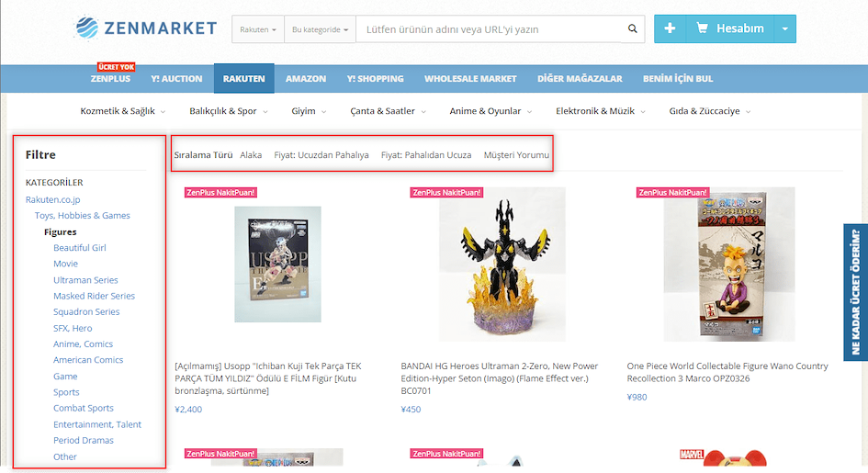This screenshot has width=868, height=473.
Task: Expand the Hesabım dropdown arrow
Action: point(785,28)
